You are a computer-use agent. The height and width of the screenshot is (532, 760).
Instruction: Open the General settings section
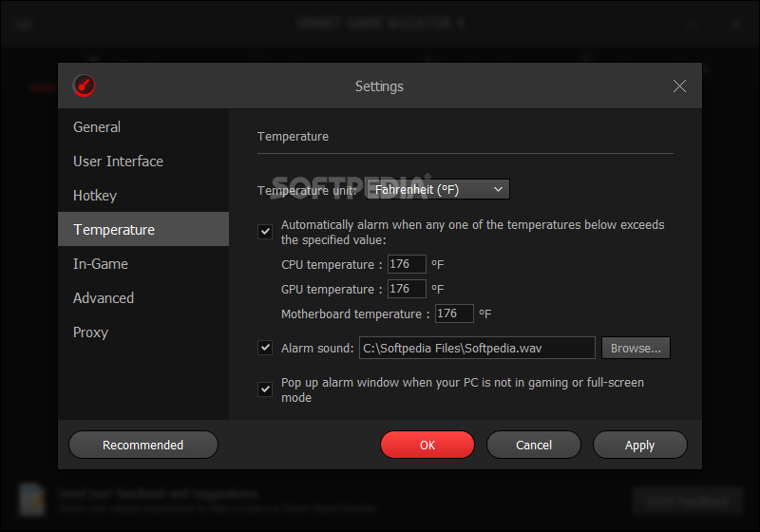(143, 127)
